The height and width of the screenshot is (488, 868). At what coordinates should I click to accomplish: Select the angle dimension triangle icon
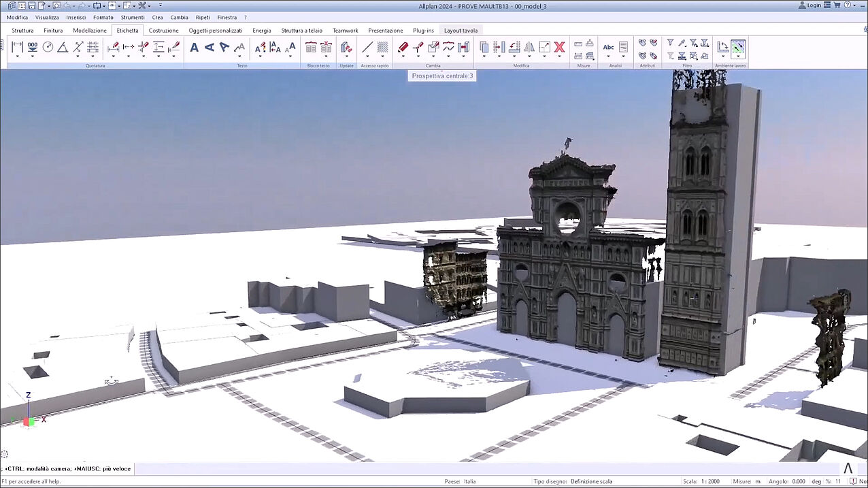63,47
